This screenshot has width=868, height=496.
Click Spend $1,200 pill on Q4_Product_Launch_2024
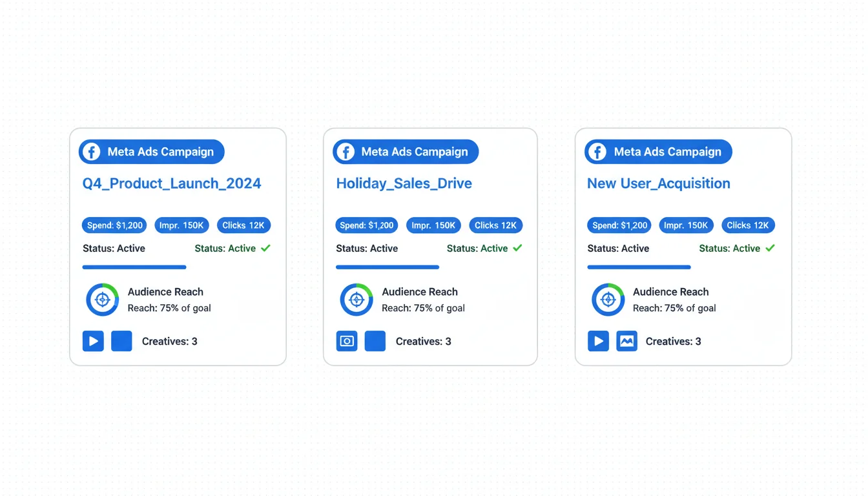[x=114, y=225]
